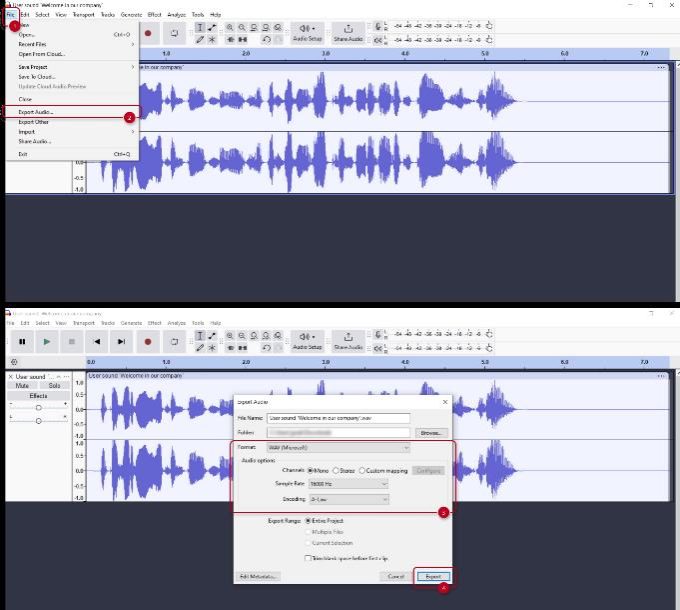Click the green Play button
Image resolution: width=680 pixels, height=610 pixels.
46,341
